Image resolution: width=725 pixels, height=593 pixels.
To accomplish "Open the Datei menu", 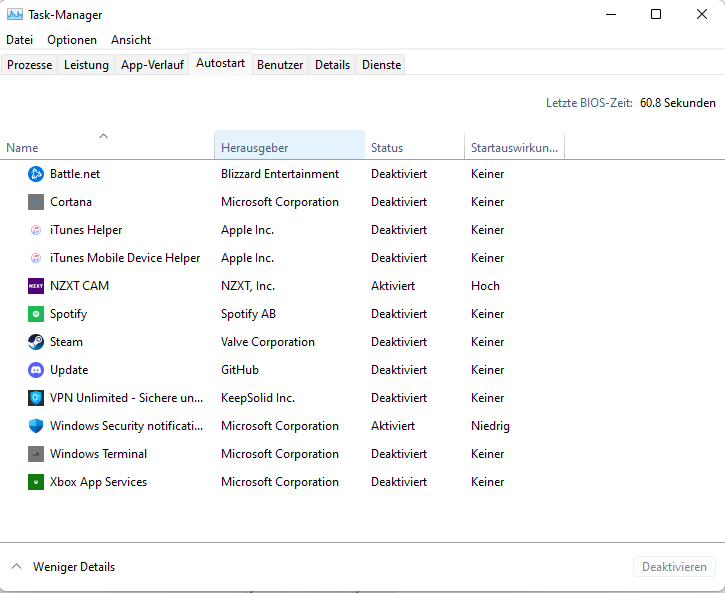I will (x=19, y=40).
